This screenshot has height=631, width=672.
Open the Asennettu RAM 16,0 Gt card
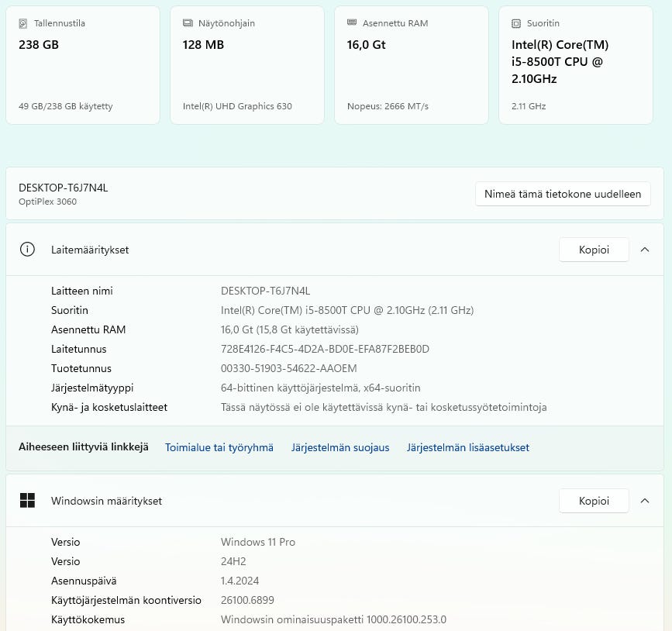point(412,65)
